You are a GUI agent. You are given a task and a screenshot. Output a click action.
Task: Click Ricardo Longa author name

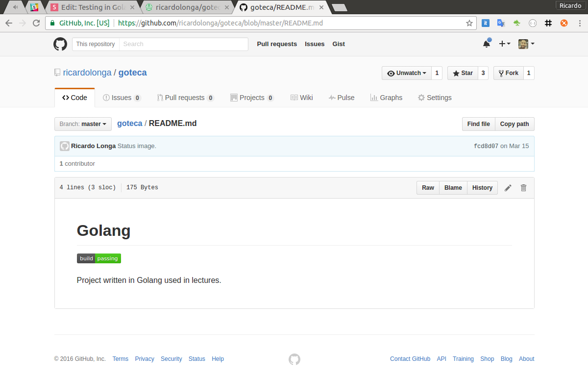[94, 146]
